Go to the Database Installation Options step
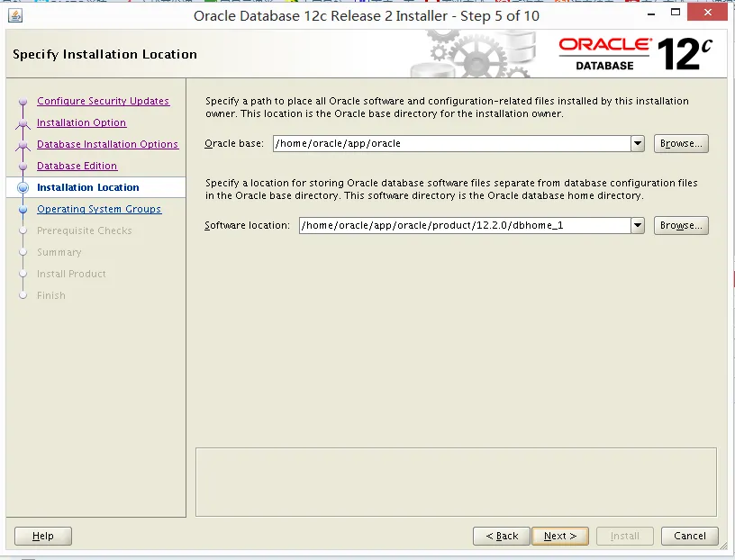Image resolution: width=735 pixels, height=560 pixels. pyautogui.click(x=108, y=144)
